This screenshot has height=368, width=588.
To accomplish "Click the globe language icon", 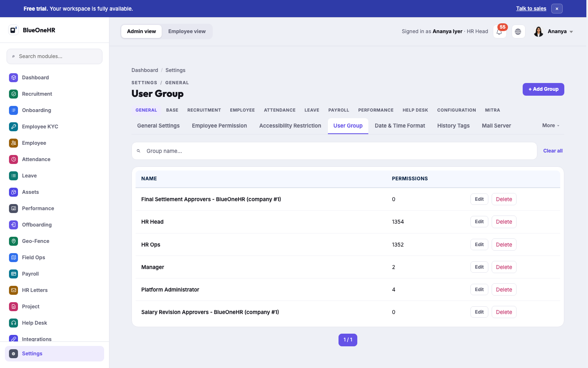I will click(x=518, y=31).
